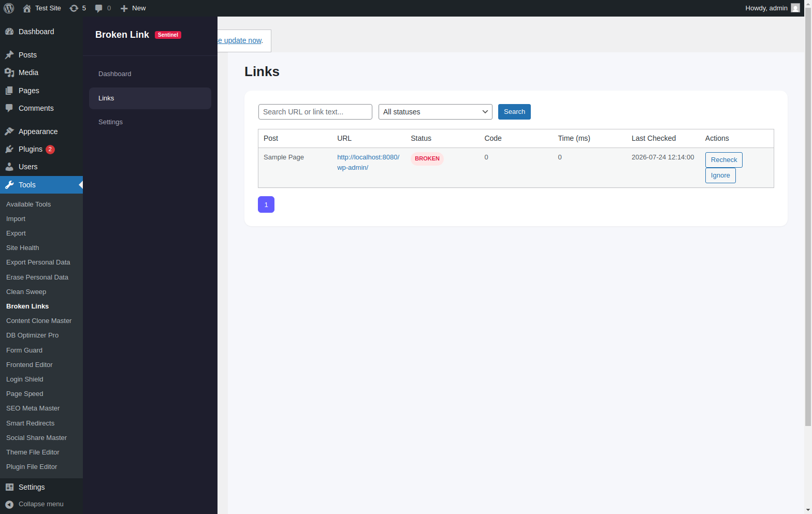Go to page 1 of results
812x514 pixels.
pos(266,204)
